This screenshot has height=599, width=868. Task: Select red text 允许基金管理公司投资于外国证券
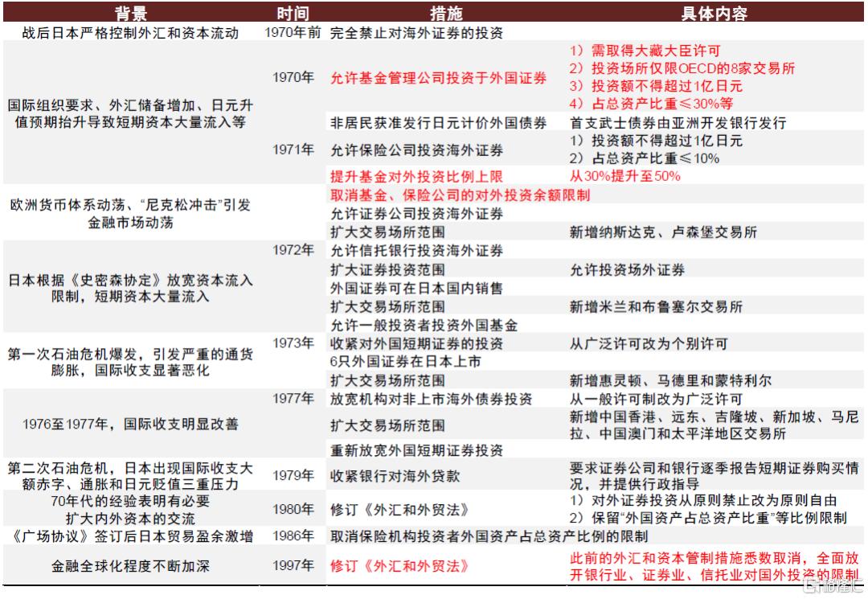439,78
